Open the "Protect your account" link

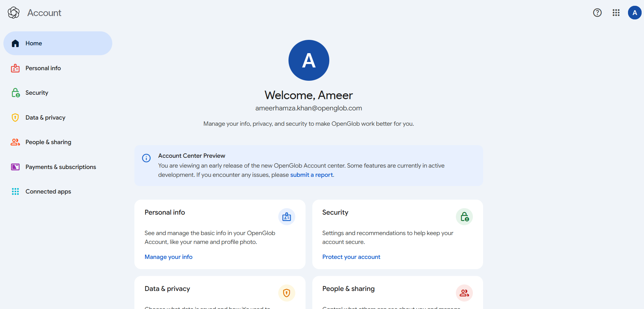point(351,257)
